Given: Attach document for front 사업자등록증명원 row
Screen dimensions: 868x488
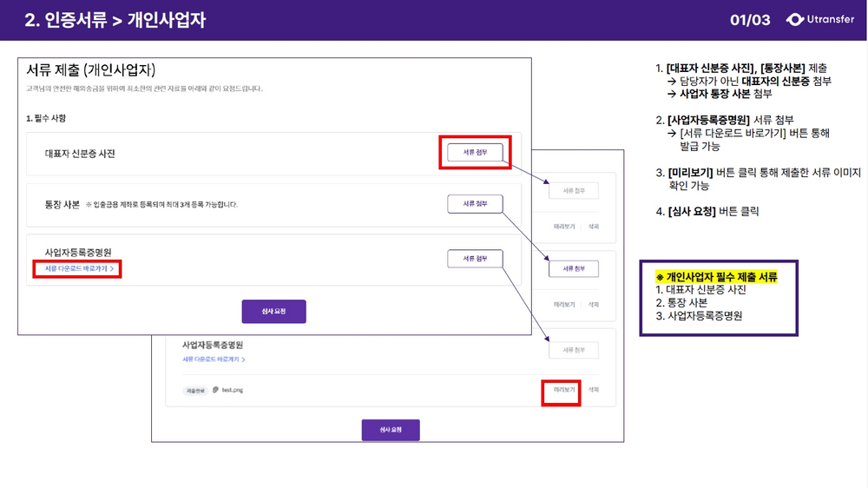Looking at the screenshot, I should point(475,259).
